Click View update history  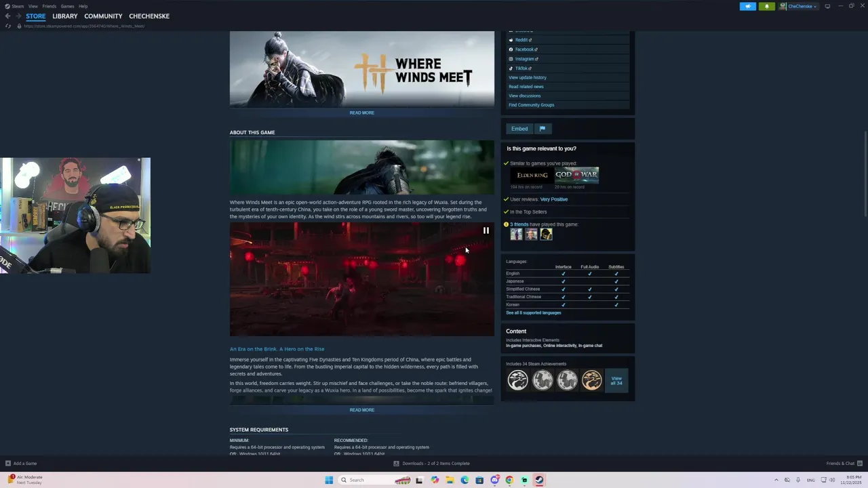528,77
